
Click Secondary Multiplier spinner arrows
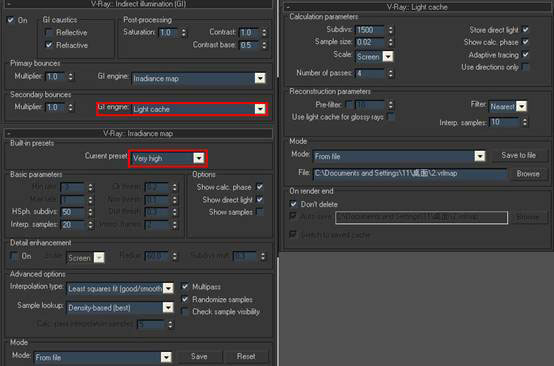click(71, 107)
